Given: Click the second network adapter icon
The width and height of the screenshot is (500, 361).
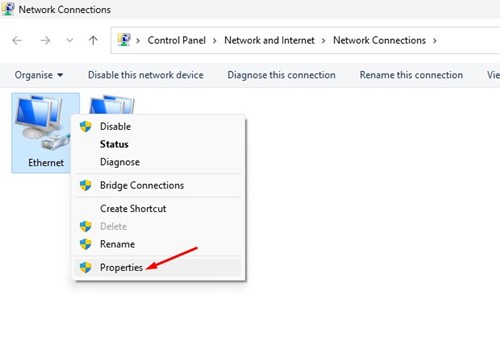Looking at the screenshot, I should point(112,105).
